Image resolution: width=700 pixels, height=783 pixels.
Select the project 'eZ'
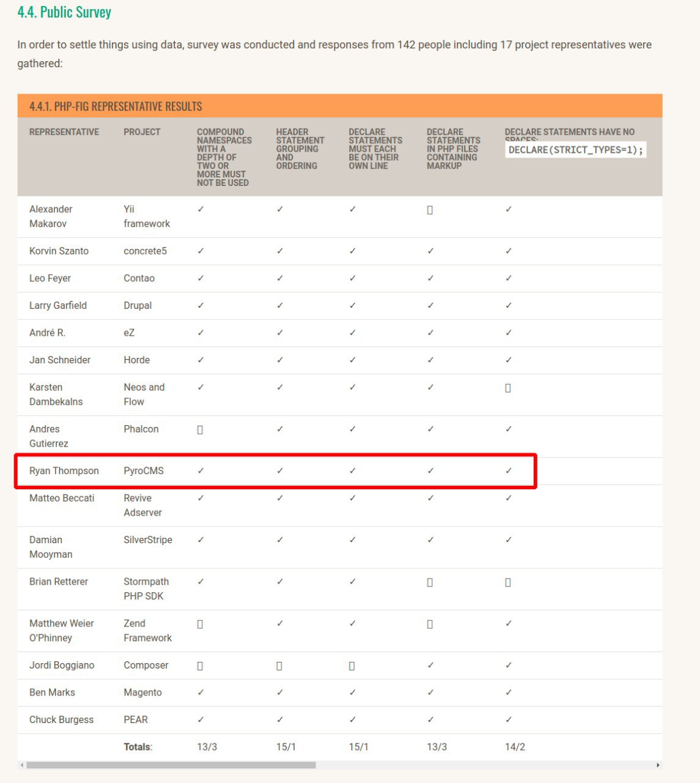click(129, 333)
